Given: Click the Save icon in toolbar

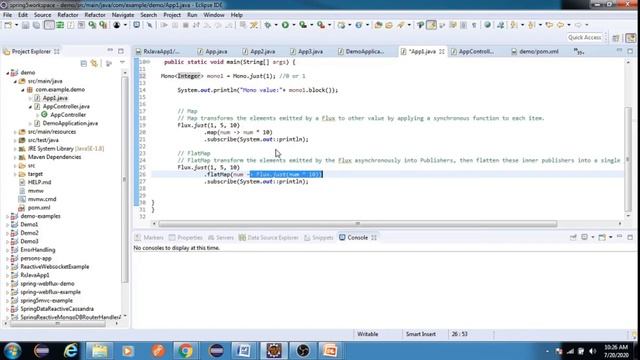Looking at the screenshot, I should [25, 25].
